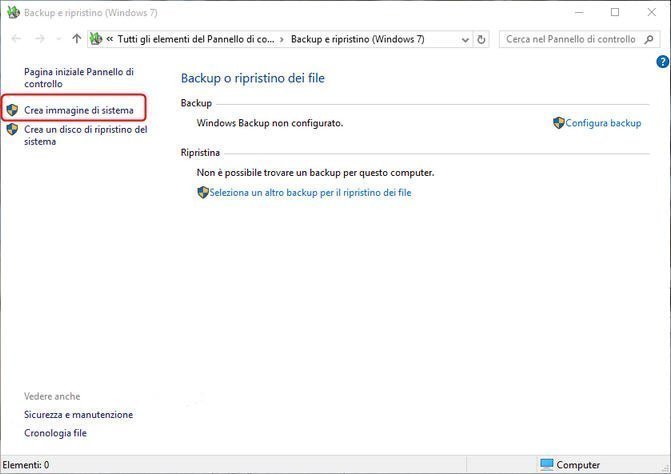Click the Backup o ripristino dei file heading
Image resolution: width=671 pixels, height=474 pixels.
click(x=252, y=78)
